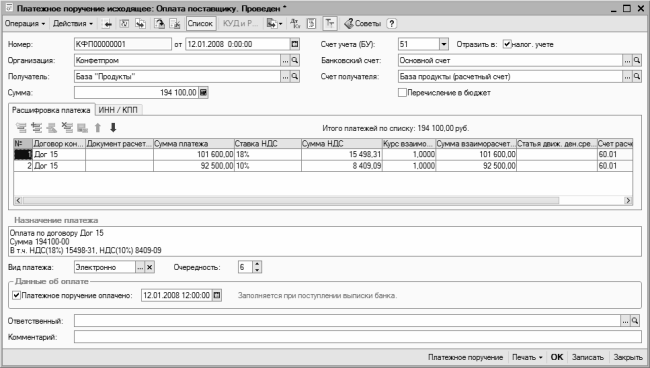Open the Операция dropdown menu
650x368 pixels.
click(24, 24)
